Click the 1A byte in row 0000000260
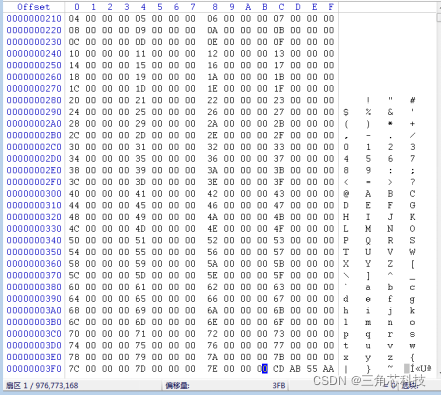 [x=212, y=77]
